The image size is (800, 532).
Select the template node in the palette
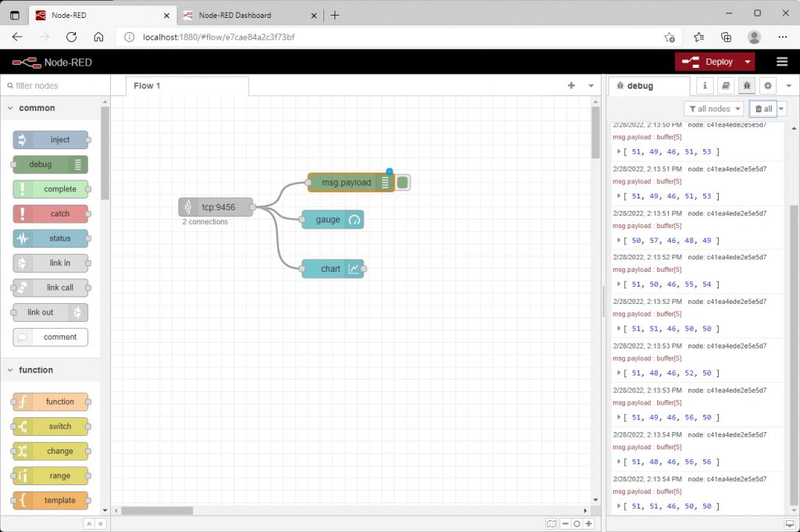tap(51, 501)
